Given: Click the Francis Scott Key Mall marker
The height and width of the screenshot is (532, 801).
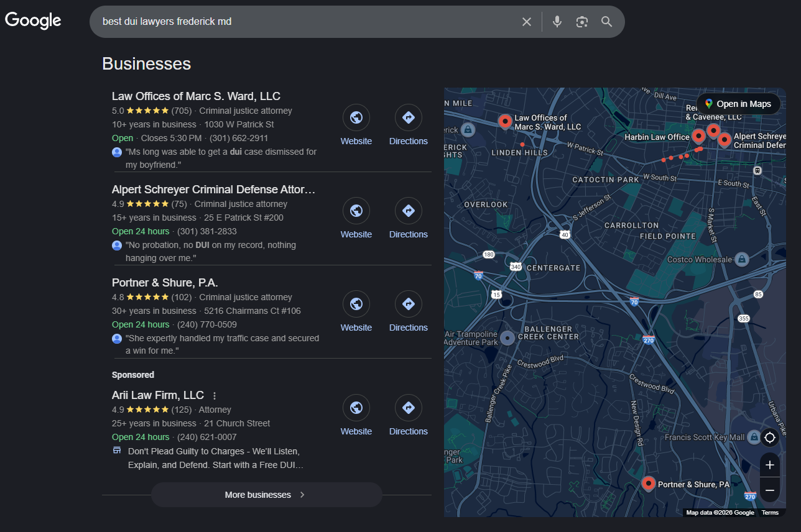Looking at the screenshot, I should tap(754, 437).
